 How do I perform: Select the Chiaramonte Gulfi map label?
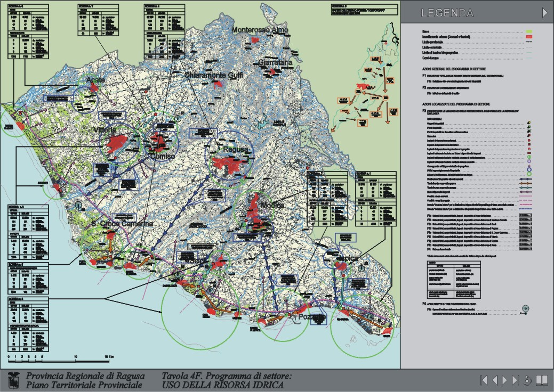coord(214,75)
